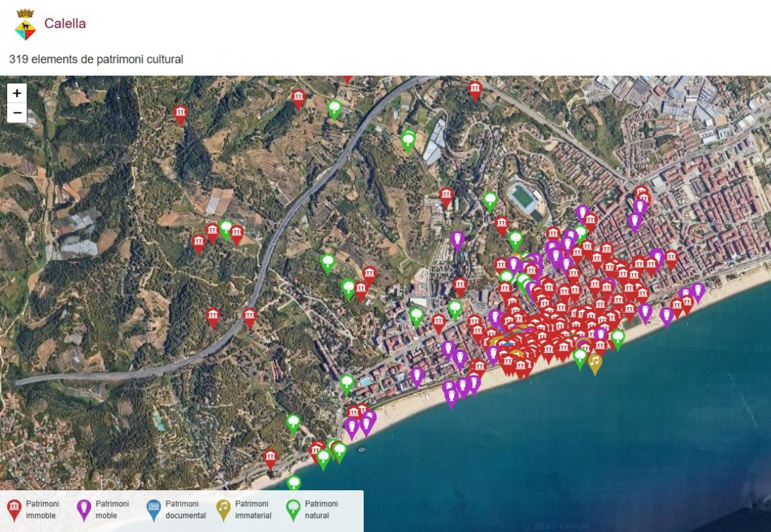Viewport: 771px width, 532px height.
Task: Click the 319 elements de patrimoni cultural text
Action: [x=96, y=59]
